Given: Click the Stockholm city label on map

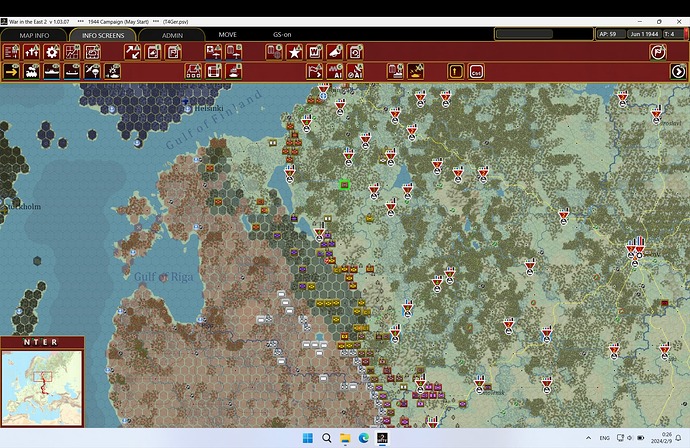Looking at the screenshot, I should [23, 206].
